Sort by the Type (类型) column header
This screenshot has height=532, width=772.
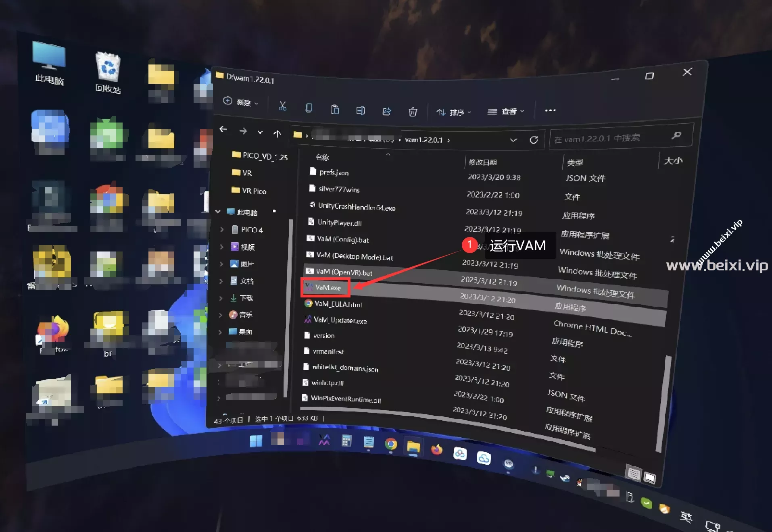point(575,162)
